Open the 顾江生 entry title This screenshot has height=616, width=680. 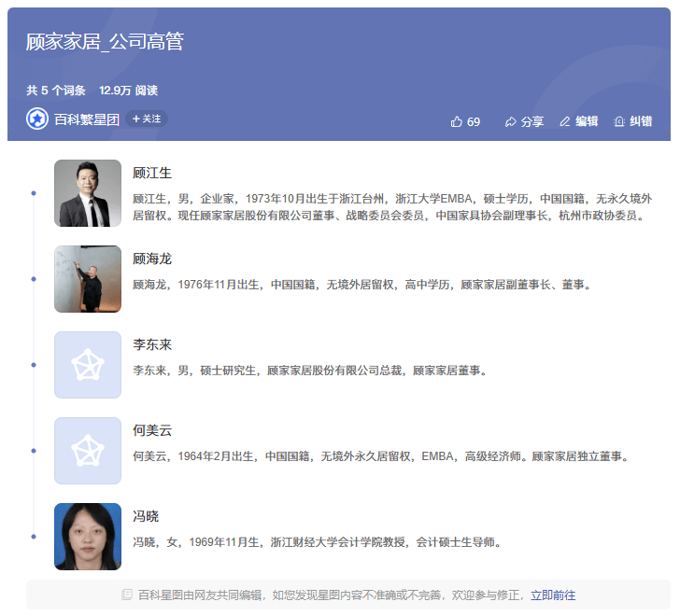[x=152, y=173]
